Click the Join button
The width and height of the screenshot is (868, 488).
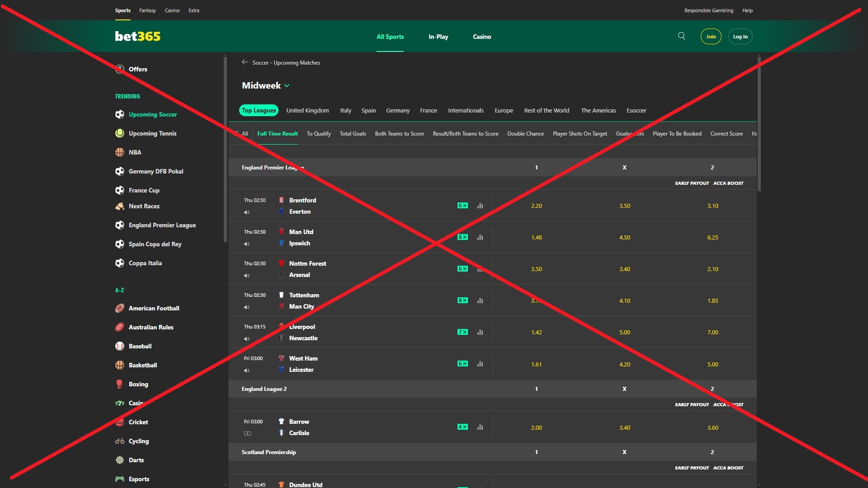click(x=711, y=37)
